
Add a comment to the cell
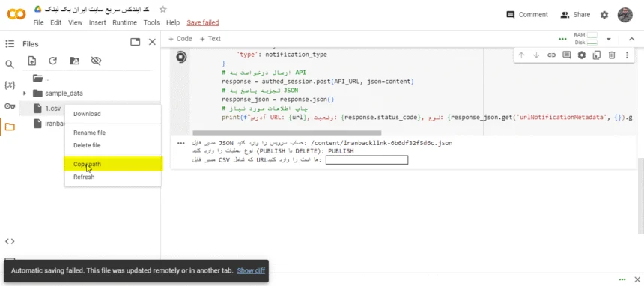tap(566, 55)
